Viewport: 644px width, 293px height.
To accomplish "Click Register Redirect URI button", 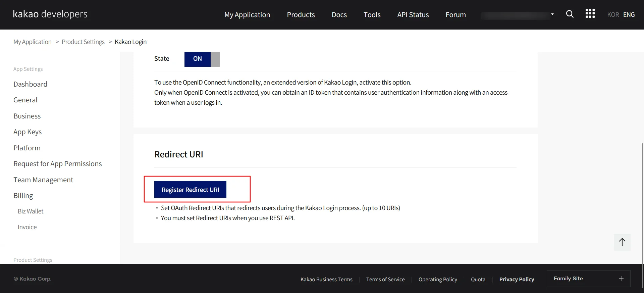I will tap(190, 189).
